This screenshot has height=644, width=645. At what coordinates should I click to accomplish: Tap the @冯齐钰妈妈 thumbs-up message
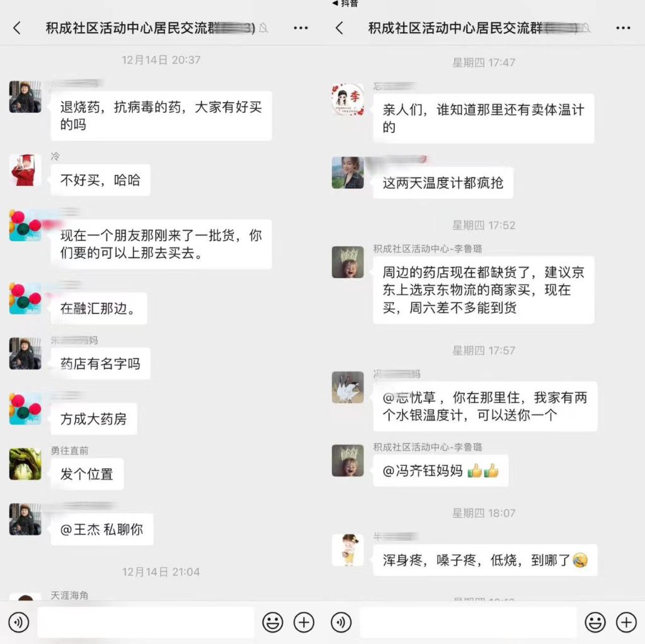pos(440,470)
